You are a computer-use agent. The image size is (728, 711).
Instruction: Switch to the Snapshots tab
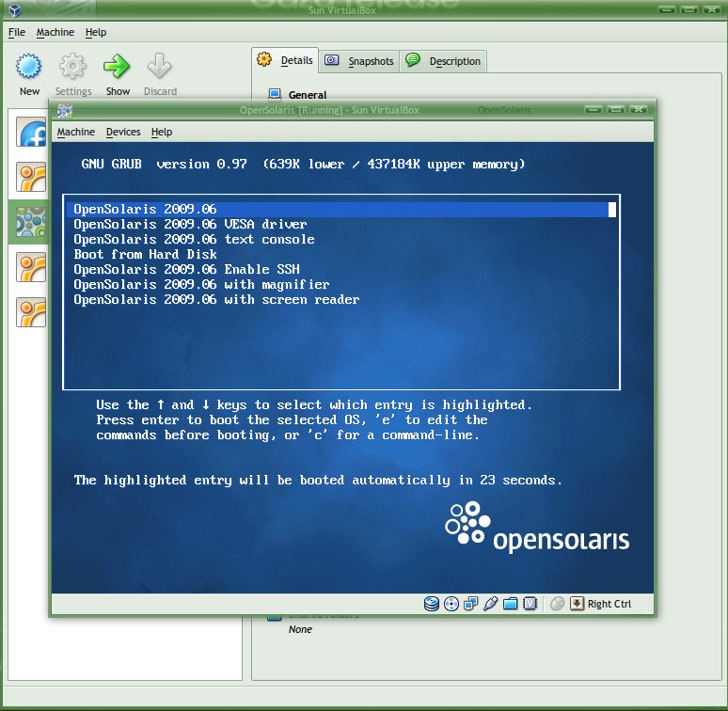pyautogui.click(x=359, y=61)
